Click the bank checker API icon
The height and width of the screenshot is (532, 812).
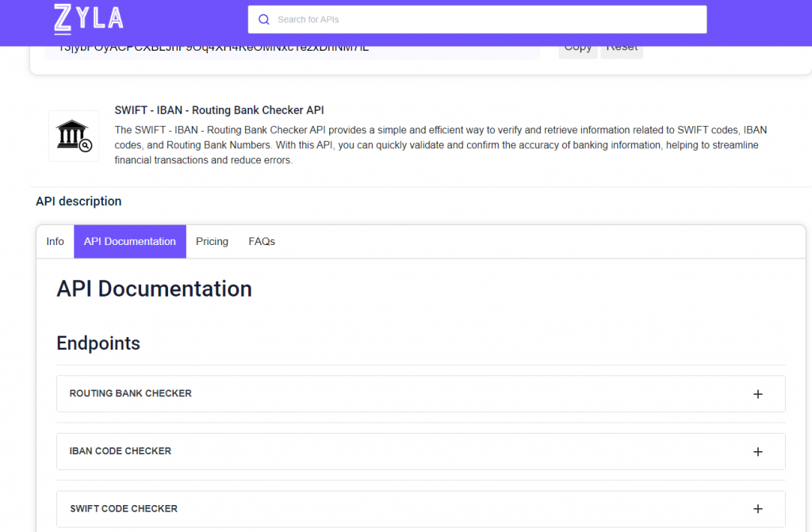74,136
